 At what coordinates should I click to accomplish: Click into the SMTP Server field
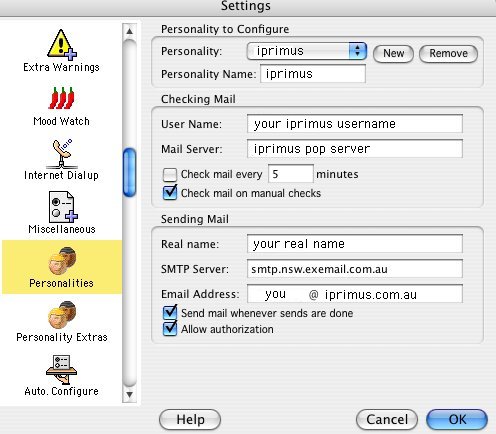pos(355,269)
